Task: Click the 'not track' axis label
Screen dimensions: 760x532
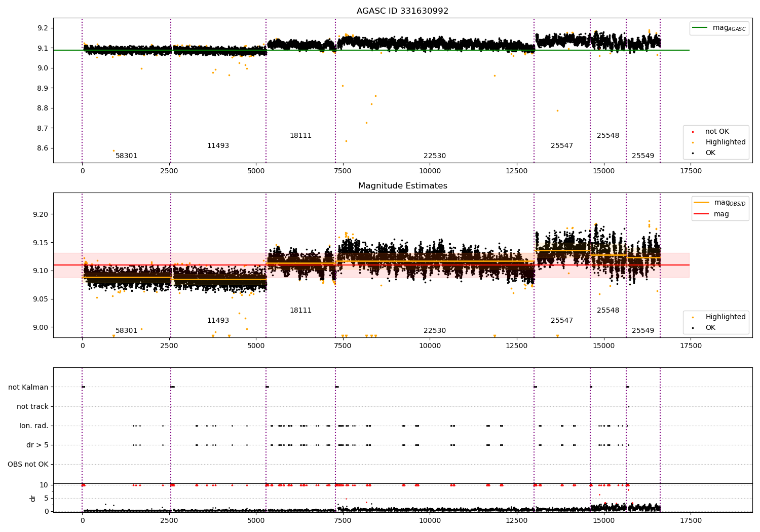Action: pos(32,407)
